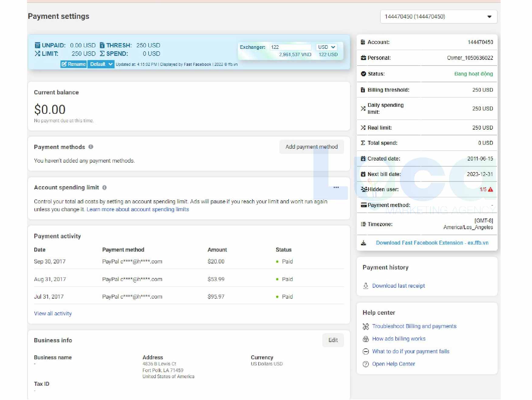Screen dimensions: 532x400
Task: Click Download last receipt link
Action: click(x=398, y=286)
